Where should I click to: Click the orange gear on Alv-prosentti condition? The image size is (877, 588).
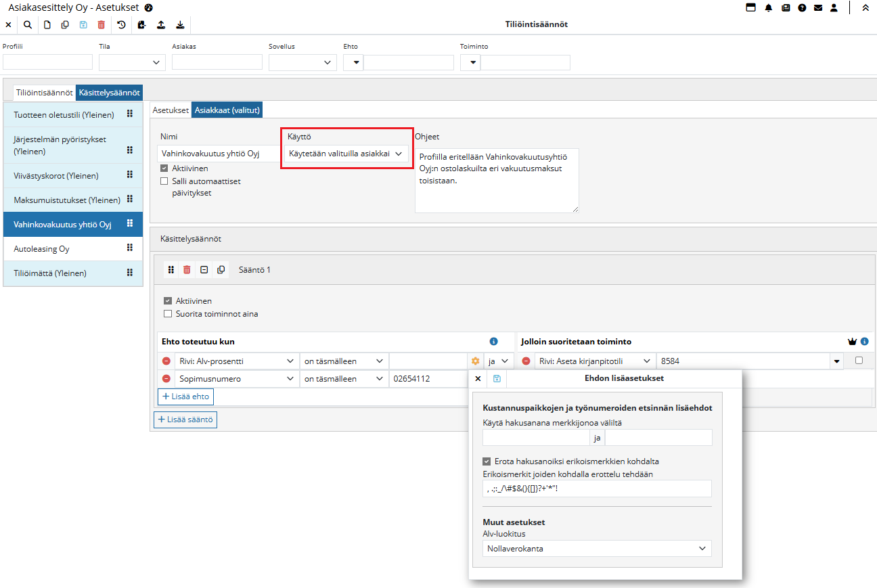pos(475,361)
